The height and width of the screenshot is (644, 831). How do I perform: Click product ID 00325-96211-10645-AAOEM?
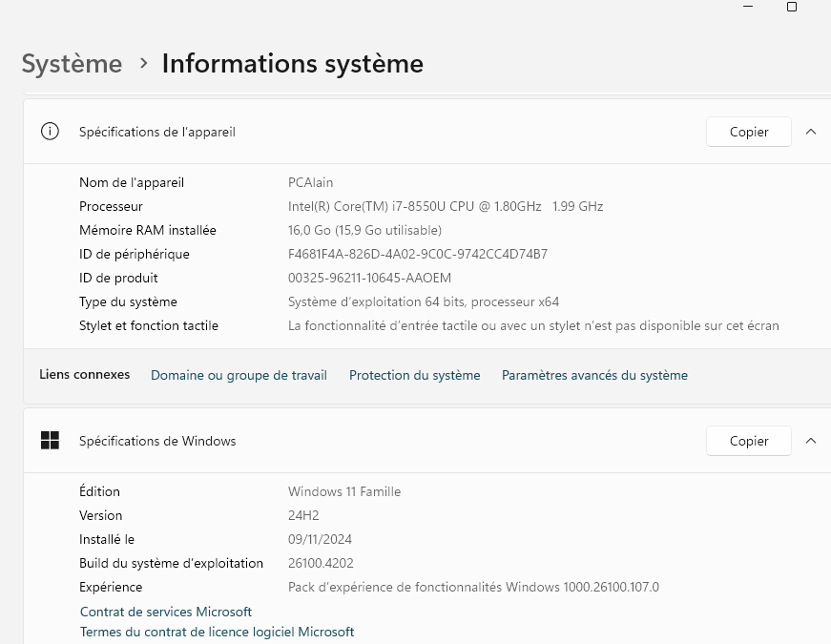[x=369, y=278]
